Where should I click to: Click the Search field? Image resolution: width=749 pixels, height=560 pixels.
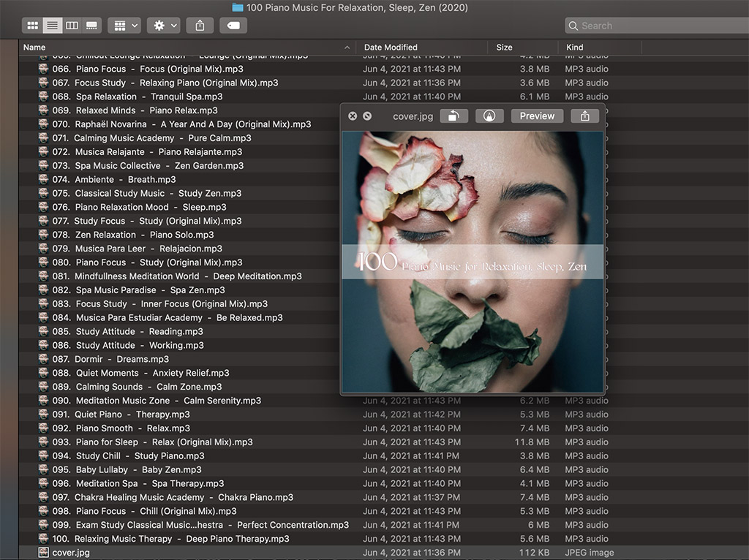tap(657, 26)
